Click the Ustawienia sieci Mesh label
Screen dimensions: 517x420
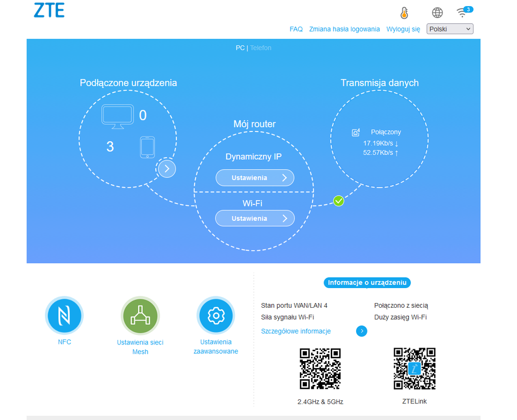[140, 347]
